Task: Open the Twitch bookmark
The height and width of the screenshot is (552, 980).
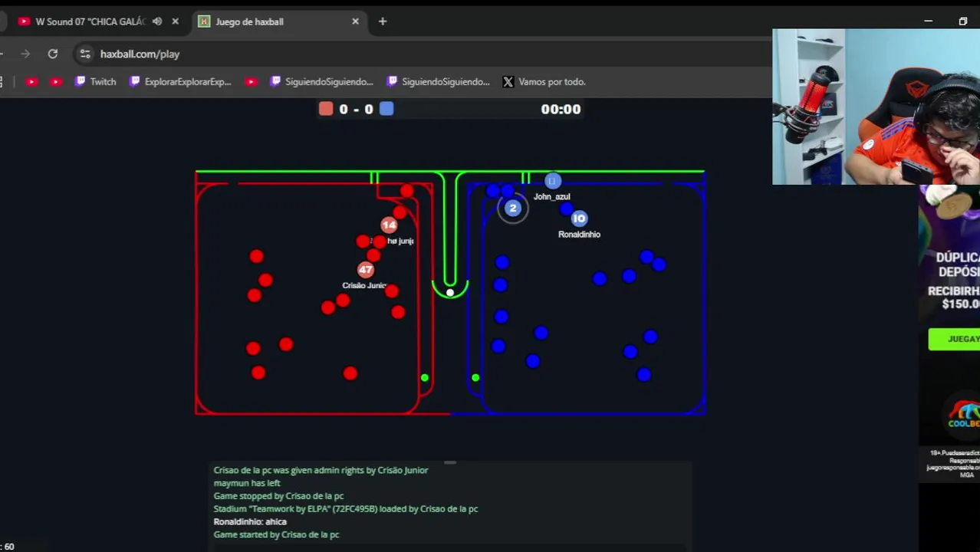Action: [x=95, y=81]
